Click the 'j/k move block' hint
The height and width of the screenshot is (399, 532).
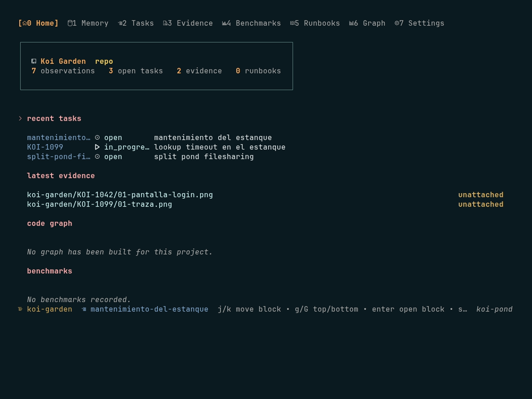pyautogui.click(x=249, y=309)
